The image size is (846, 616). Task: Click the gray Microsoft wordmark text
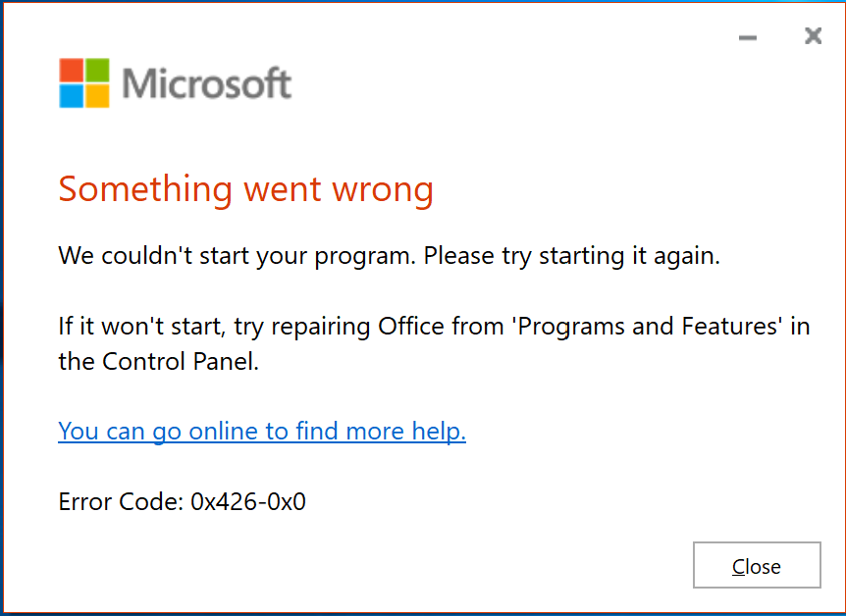[x=207, y=83]
